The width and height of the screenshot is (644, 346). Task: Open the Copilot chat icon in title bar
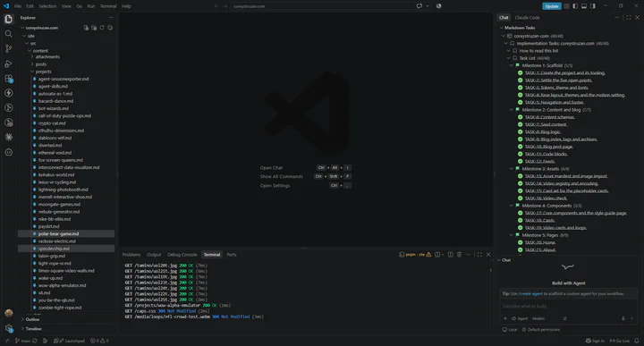(x=419, y=6)
